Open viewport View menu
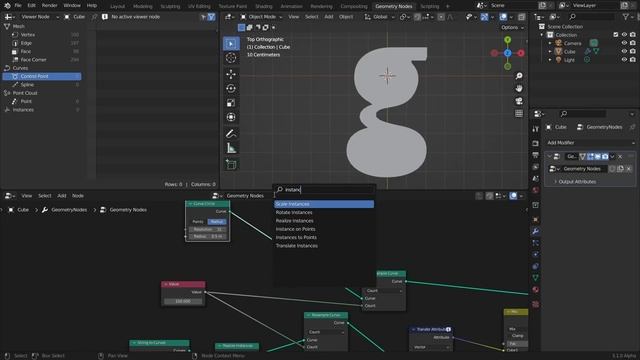640x360 pixels. (x=293, y=17)
